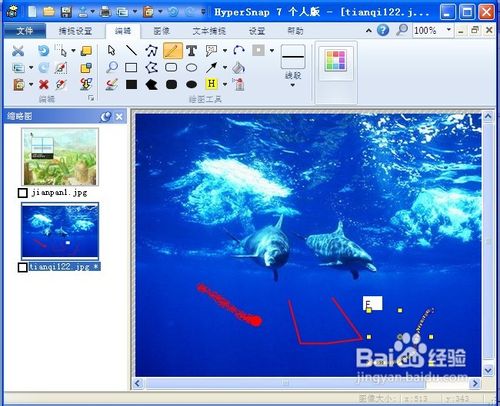Open the 文件 file menu tab
The image size is (500, 406).
(25, 31)
